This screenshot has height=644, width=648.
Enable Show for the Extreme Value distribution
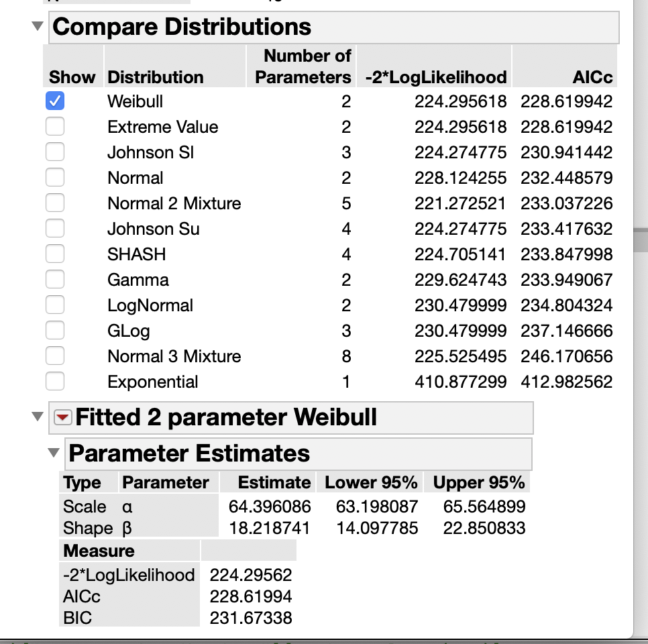coord(55,125)
